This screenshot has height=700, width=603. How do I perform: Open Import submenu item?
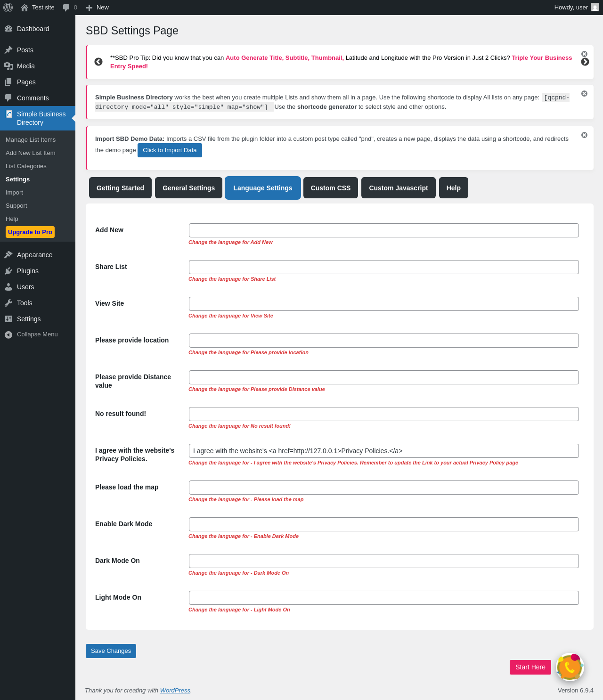pos(14,193)
